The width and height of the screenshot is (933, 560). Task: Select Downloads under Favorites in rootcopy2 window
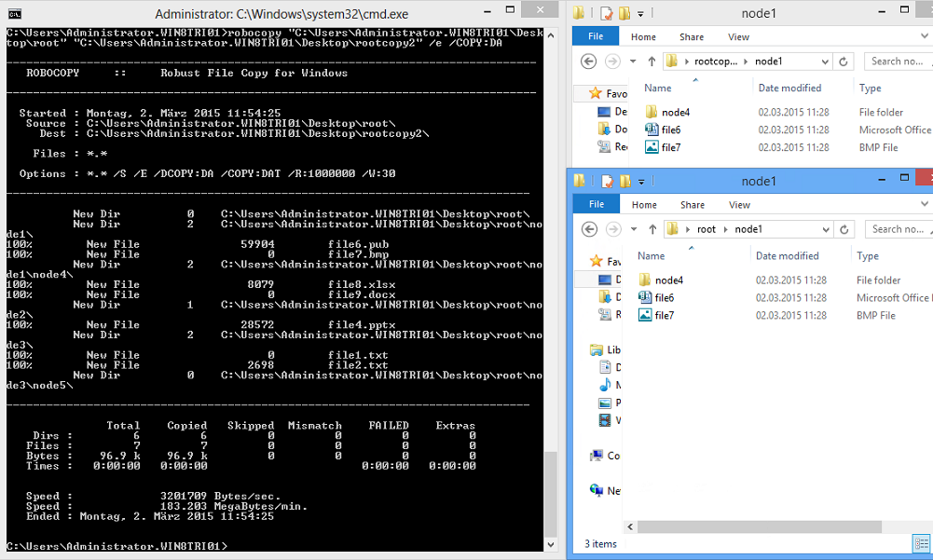pos(612,130)
